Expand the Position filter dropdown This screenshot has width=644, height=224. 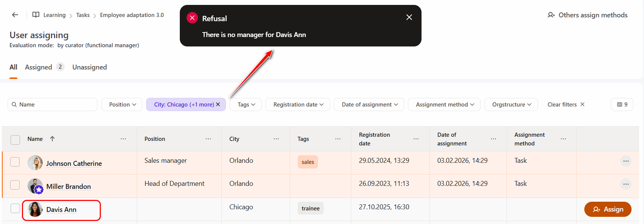click(122, 105)
